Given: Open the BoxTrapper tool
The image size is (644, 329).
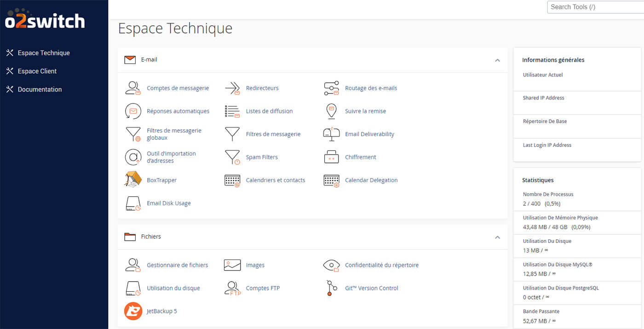Looking at the screenshot, I should [x=162, y=180].
